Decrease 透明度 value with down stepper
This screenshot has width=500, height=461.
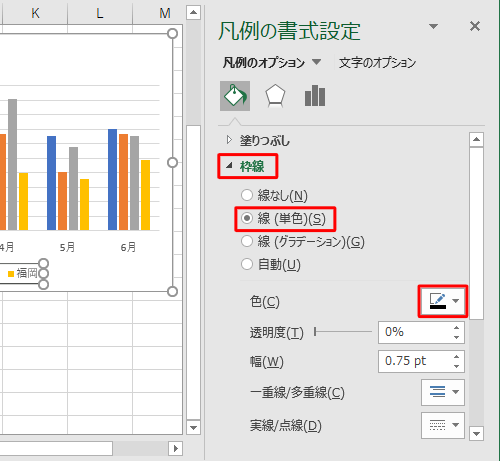pyautogui.click(x=456, y=337)
